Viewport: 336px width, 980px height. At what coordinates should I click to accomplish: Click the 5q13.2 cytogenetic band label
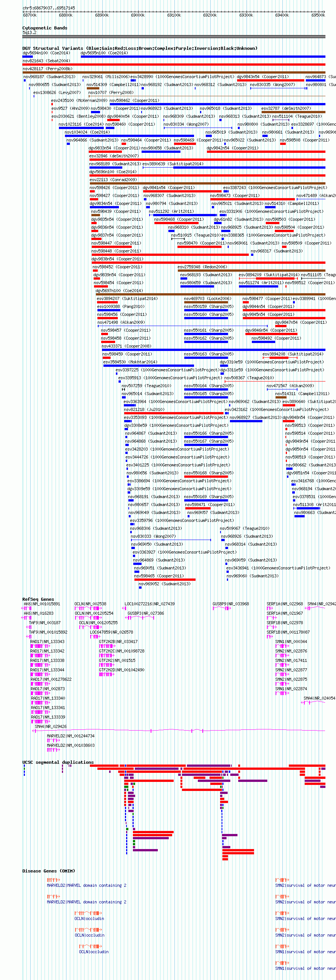click(30, 33)
